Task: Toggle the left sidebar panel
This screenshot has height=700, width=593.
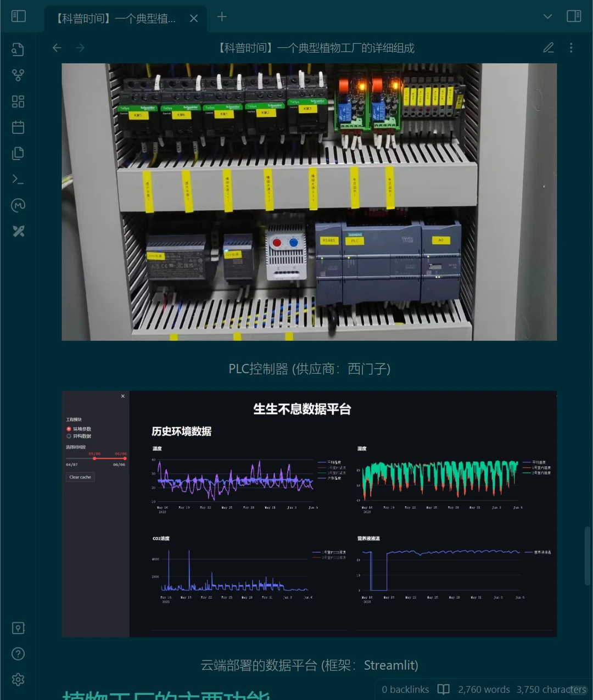Action: pos(19,16)
